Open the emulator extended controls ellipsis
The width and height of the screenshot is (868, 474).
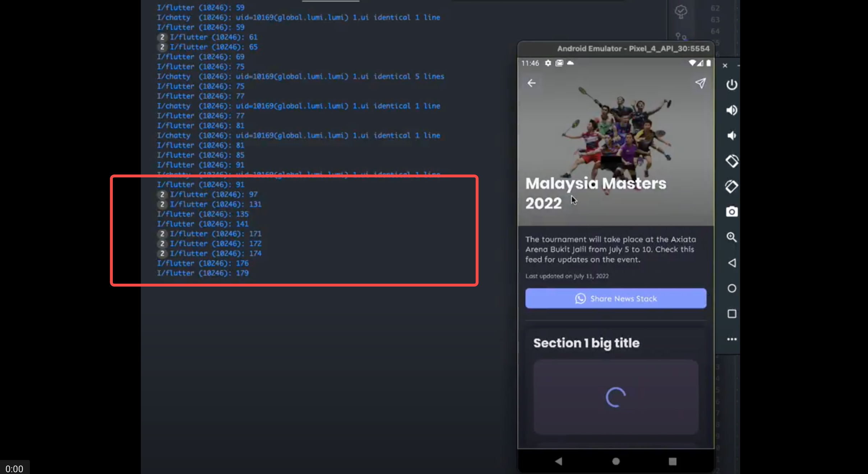pos(731,339)
